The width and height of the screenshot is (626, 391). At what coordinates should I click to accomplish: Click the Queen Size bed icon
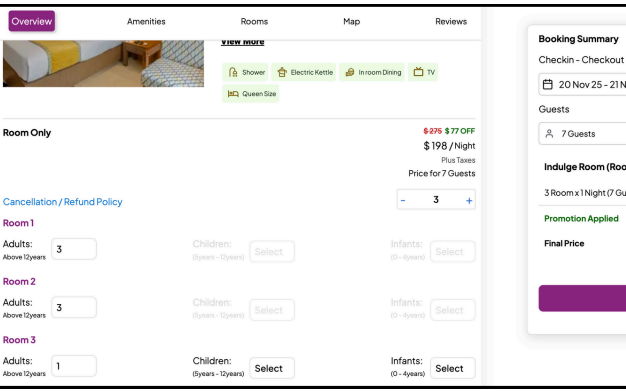[x=233, y=94]
